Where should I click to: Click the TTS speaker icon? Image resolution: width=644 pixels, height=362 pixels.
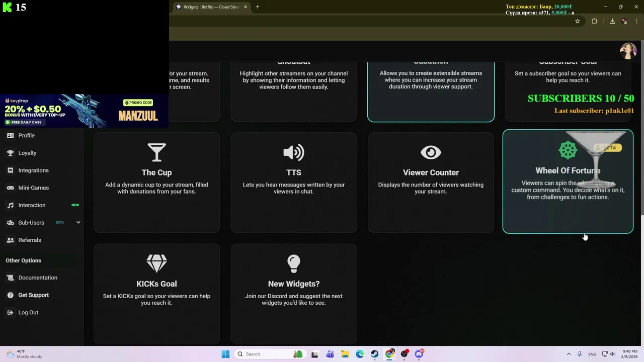pyautogui.click(x=294, y=152)
